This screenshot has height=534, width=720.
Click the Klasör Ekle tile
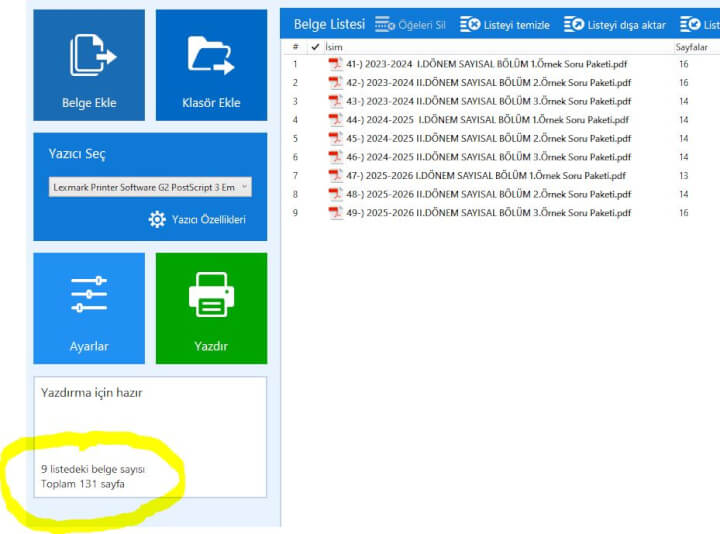[x=211, y=65]
